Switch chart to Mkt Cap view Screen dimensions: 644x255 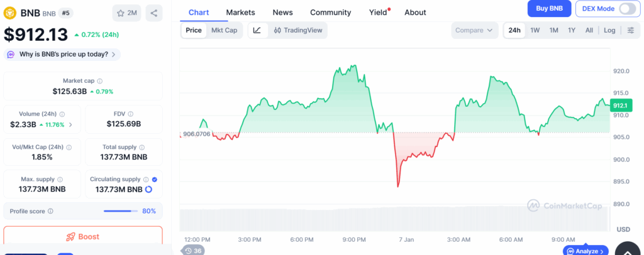(x=224, y=30)
